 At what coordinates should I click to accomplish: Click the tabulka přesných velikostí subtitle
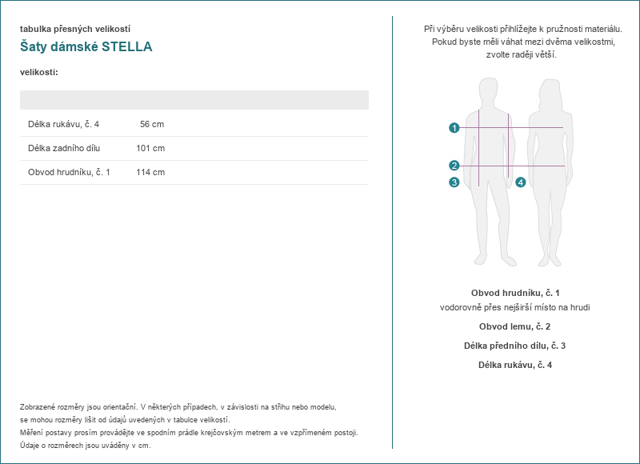pyautogui.click(x=75, y=29)
